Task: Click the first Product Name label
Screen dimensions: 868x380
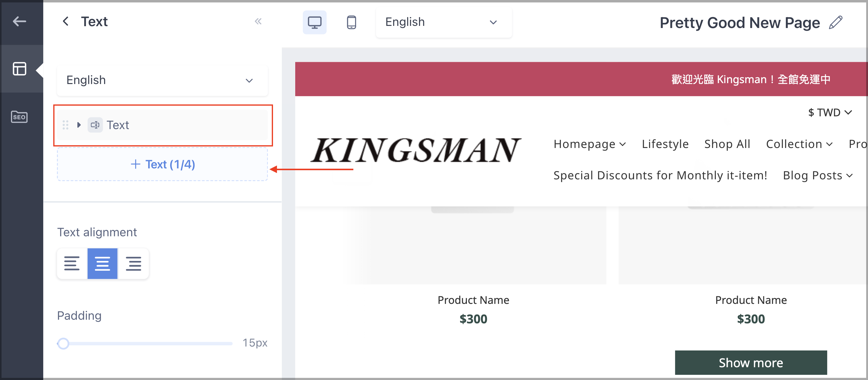Action: 473,300
